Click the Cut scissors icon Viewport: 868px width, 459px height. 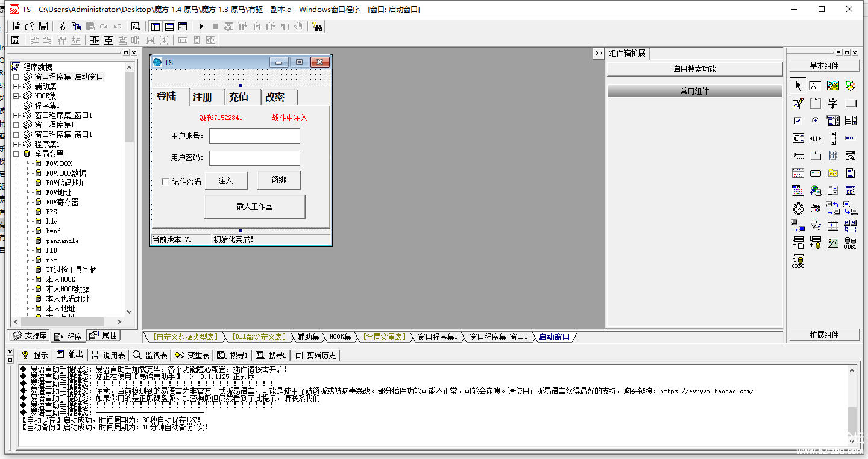[x=62, y=26]
